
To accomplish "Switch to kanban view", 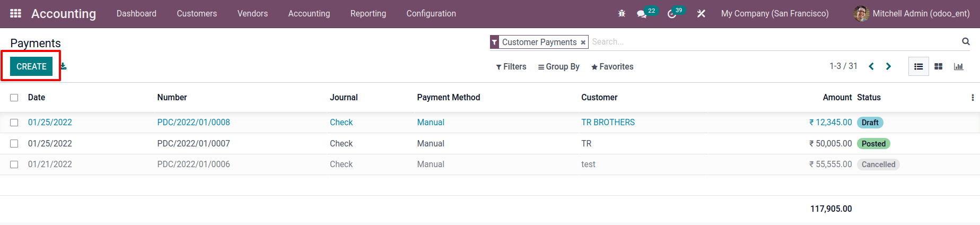I will pos(938,66).
